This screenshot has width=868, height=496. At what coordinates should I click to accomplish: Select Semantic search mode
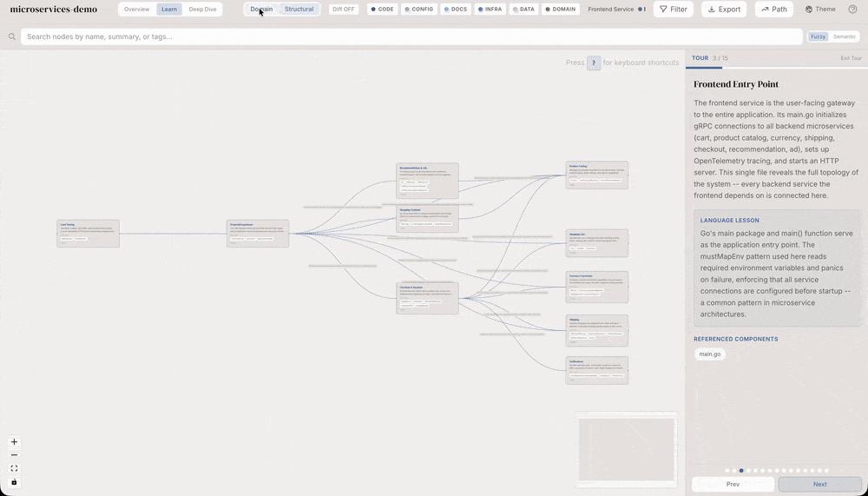tap(845, 36)
